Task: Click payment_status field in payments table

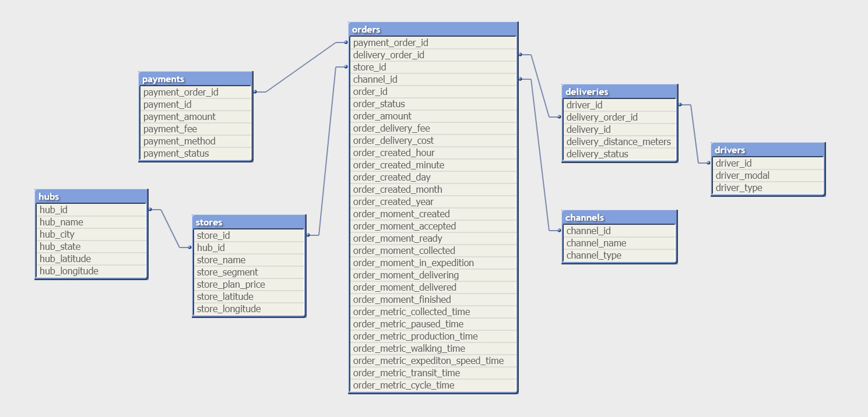Action: point(176,153)
